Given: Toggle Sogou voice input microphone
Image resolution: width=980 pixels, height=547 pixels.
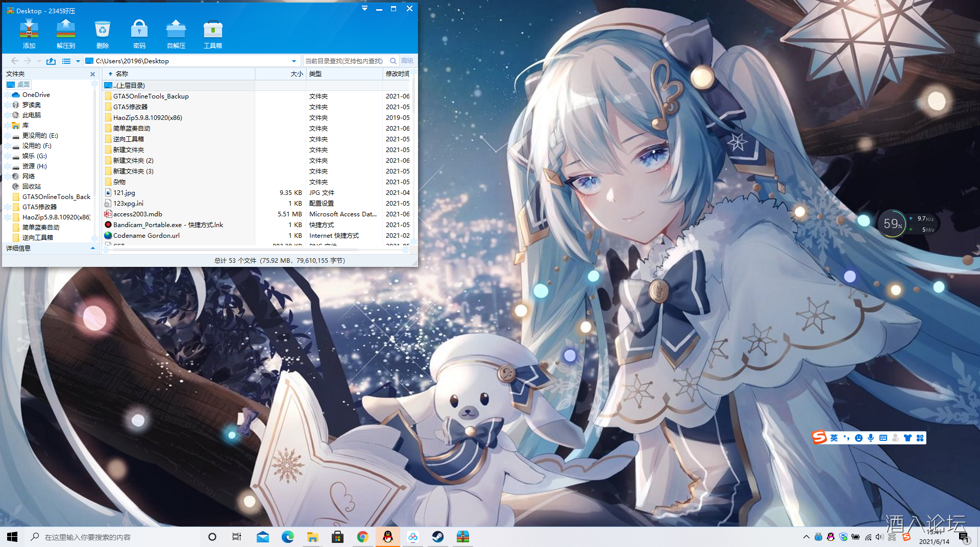Looking at the screenshot, I should (x=871, y=438).
